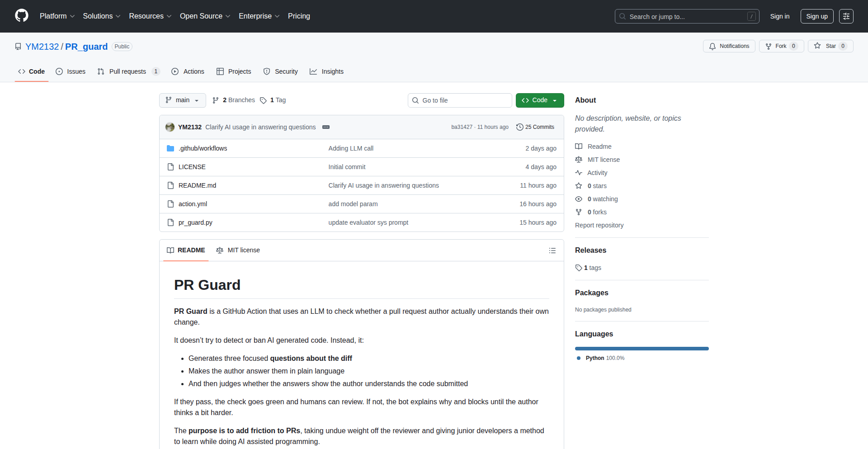Screen dimensions: 868x449
Task: Switch to the Actions tab
Action: [188, 71]
